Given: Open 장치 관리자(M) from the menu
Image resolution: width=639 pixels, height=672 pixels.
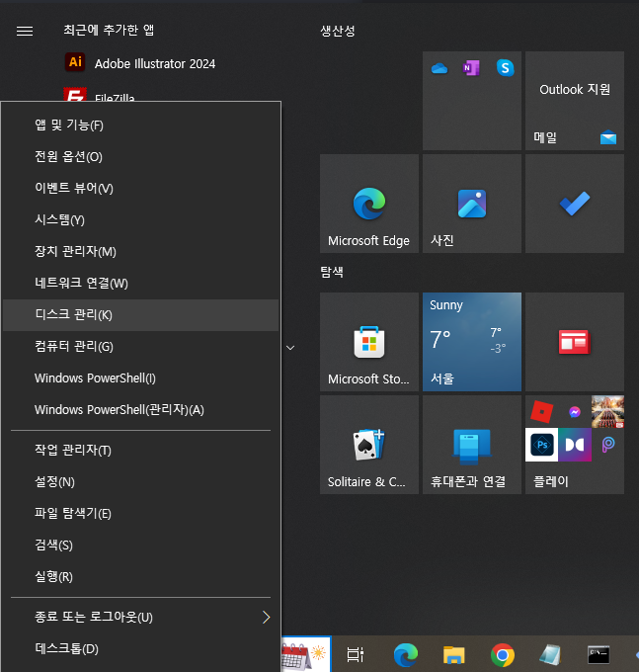Looking at the screenshot, I should [x=141, y=252].
